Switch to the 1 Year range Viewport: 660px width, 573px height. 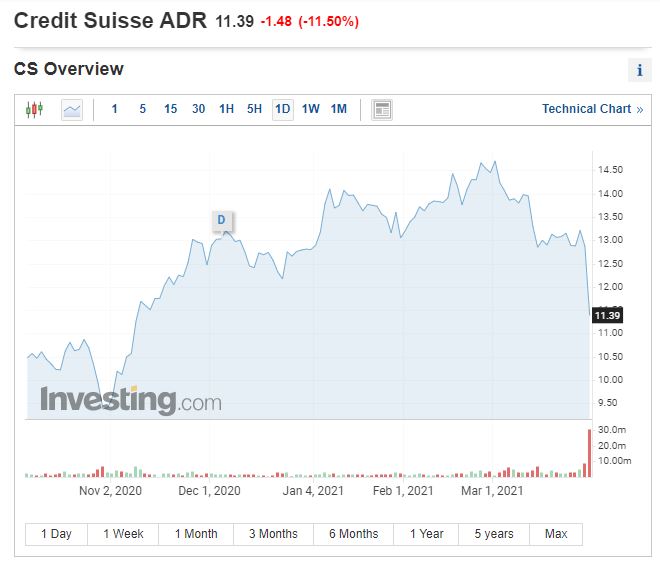[x=426, y=534]
